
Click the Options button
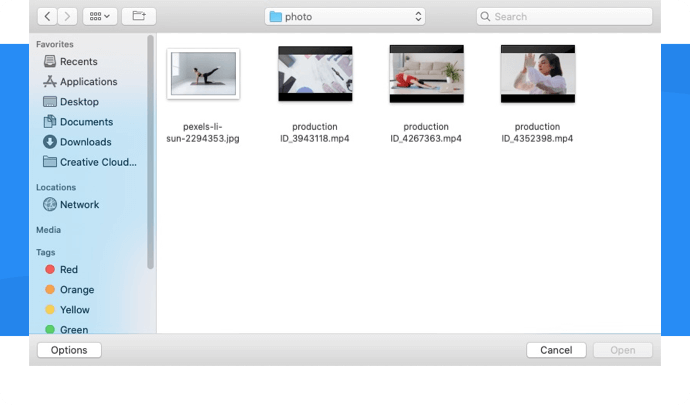[69, 350]
